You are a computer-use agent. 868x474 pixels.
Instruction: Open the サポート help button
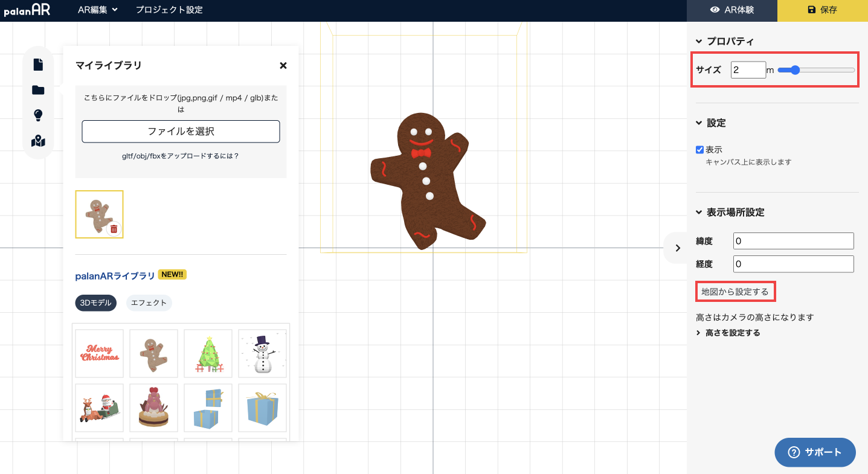pyautogui.click(x=815, y=452)
